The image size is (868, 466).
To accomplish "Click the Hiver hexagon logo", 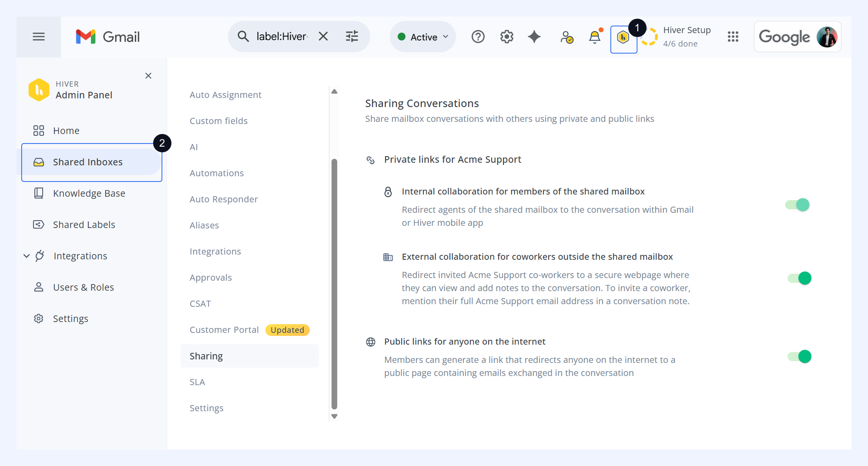I will click(x=39, y=90).
